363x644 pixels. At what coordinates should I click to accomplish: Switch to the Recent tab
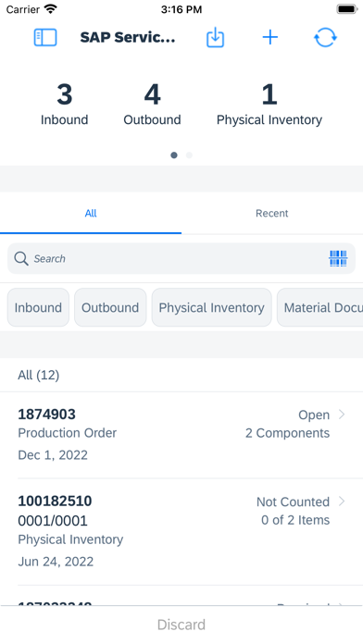[271, 213]
